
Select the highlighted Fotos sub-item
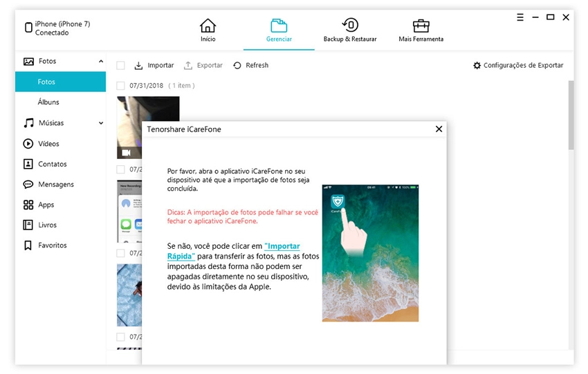tap(60, 82)
